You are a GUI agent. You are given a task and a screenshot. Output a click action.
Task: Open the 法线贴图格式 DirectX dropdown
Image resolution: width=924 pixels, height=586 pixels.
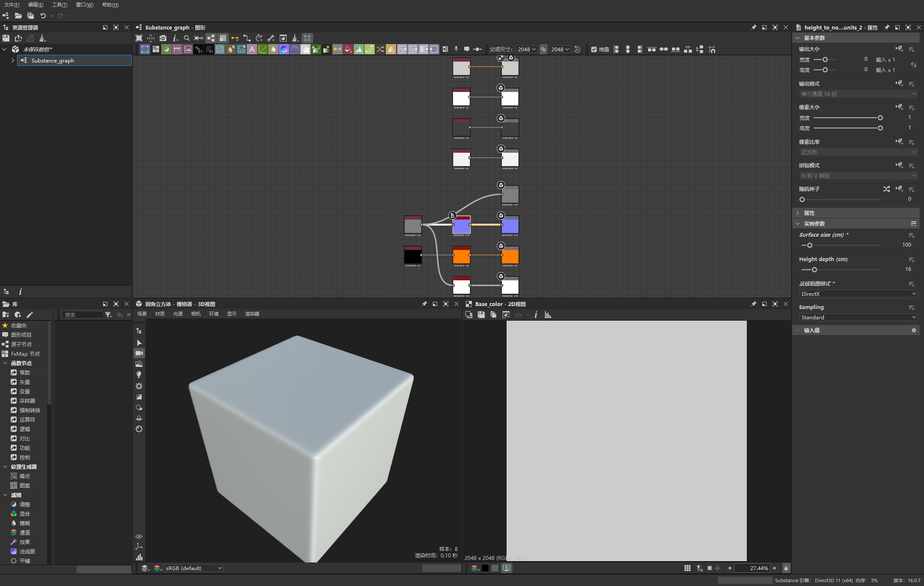(858, 294)
